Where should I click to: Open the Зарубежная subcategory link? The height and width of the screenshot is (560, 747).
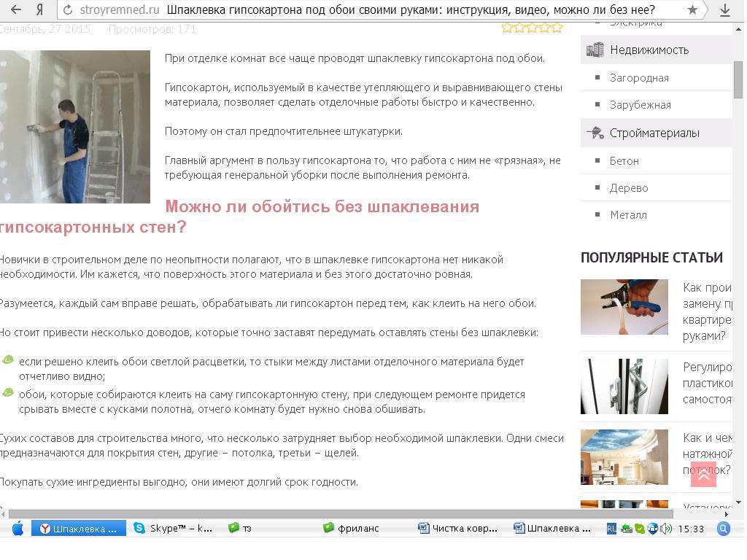(x=640, y=105)
